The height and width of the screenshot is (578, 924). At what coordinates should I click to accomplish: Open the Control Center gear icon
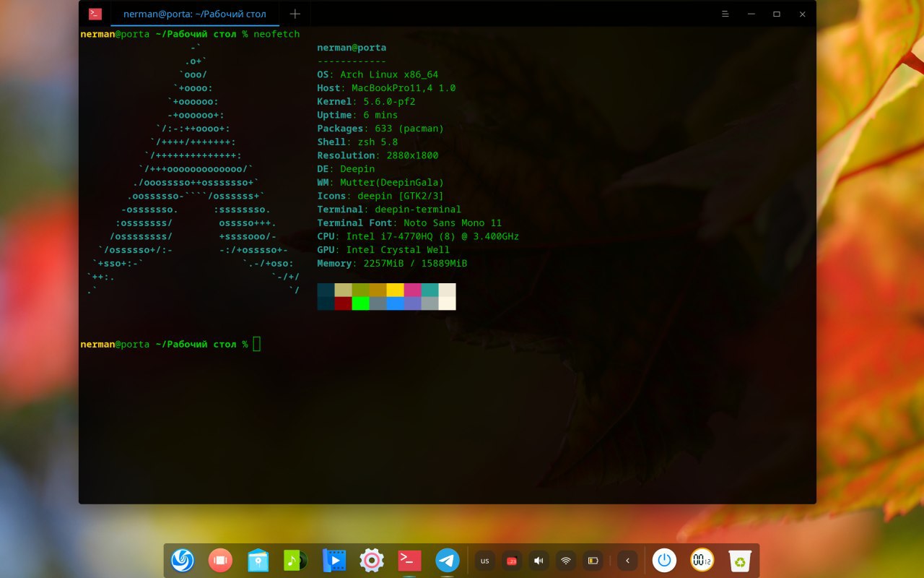372,561
